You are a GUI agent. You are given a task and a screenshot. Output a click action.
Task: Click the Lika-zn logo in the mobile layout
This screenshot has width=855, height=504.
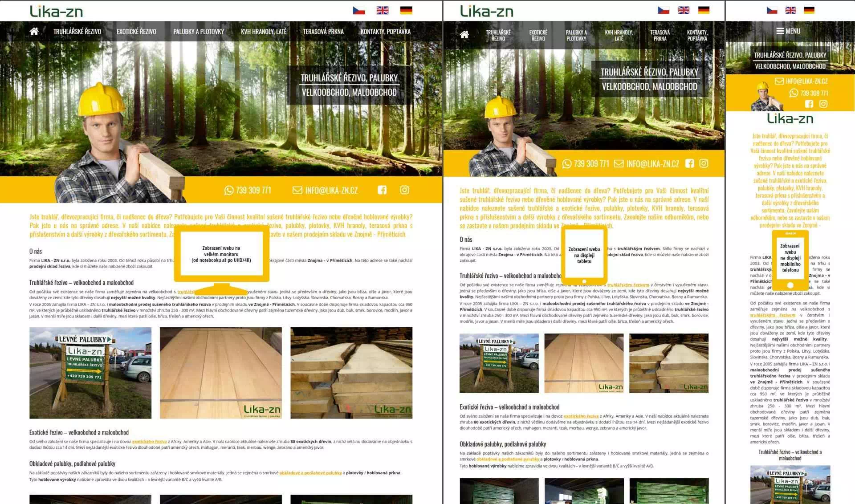[790, 118]
